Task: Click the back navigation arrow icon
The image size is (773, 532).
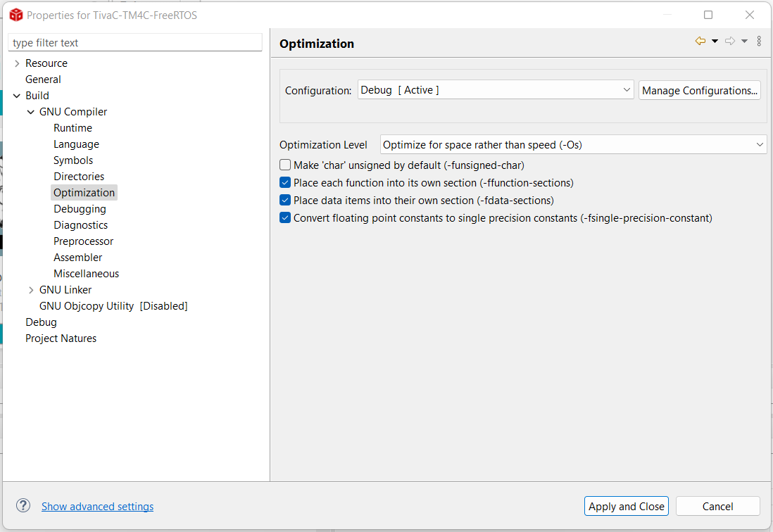Action: coord(700,41)
